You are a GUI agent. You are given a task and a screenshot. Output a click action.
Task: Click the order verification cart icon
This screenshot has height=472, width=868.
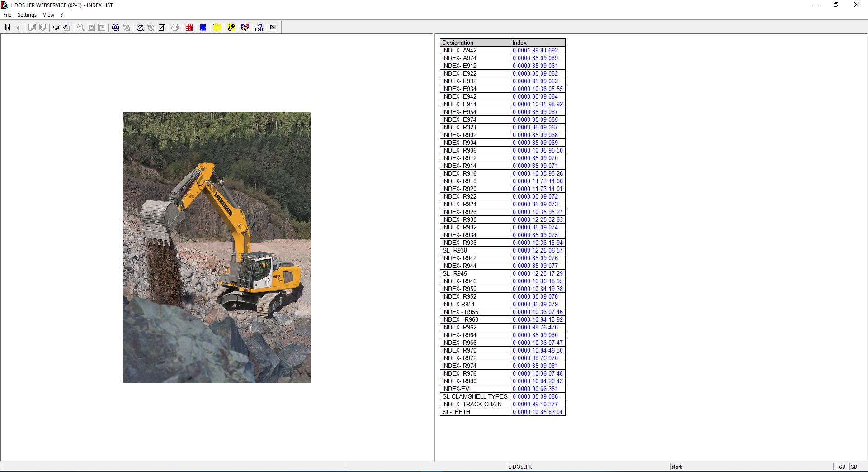point(66,27)
